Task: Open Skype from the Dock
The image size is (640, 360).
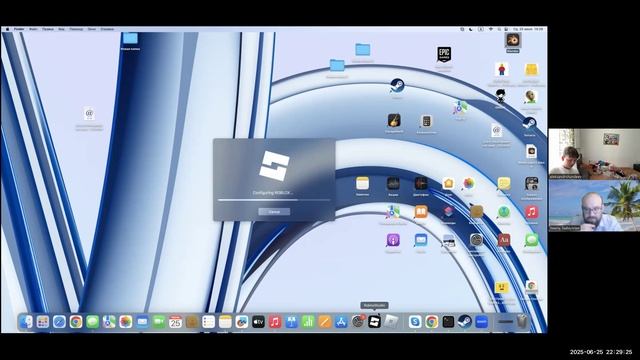Action: pyautogui.click(x=415, y=322)
